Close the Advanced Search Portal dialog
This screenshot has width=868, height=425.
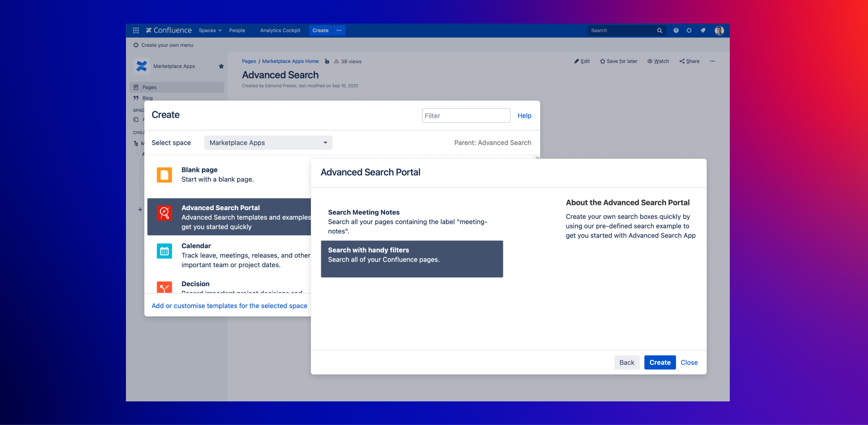click(689, 363)
